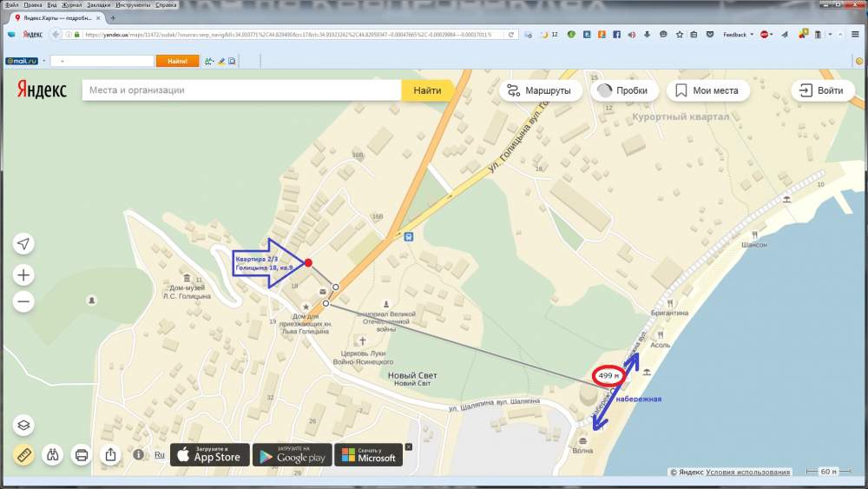Zoom in with the plus button
This screenshot has height=489, width=868.
point(23,275)
